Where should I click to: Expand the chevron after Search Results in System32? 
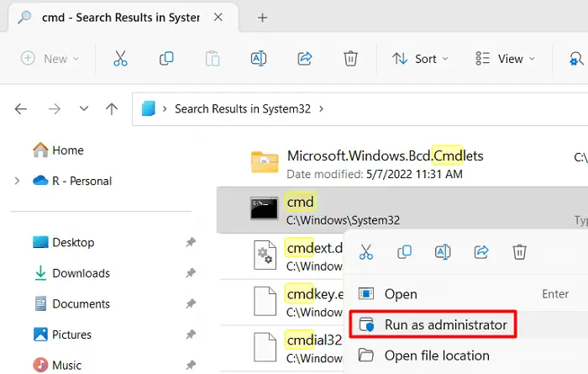tap(322, 108)
